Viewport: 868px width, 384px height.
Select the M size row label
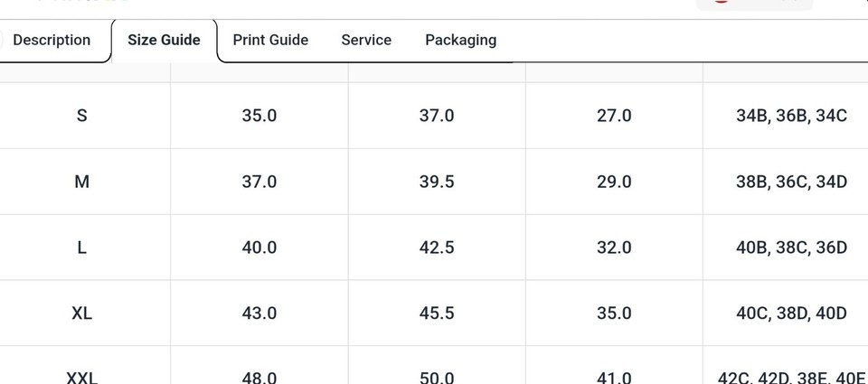pos(81,182)
